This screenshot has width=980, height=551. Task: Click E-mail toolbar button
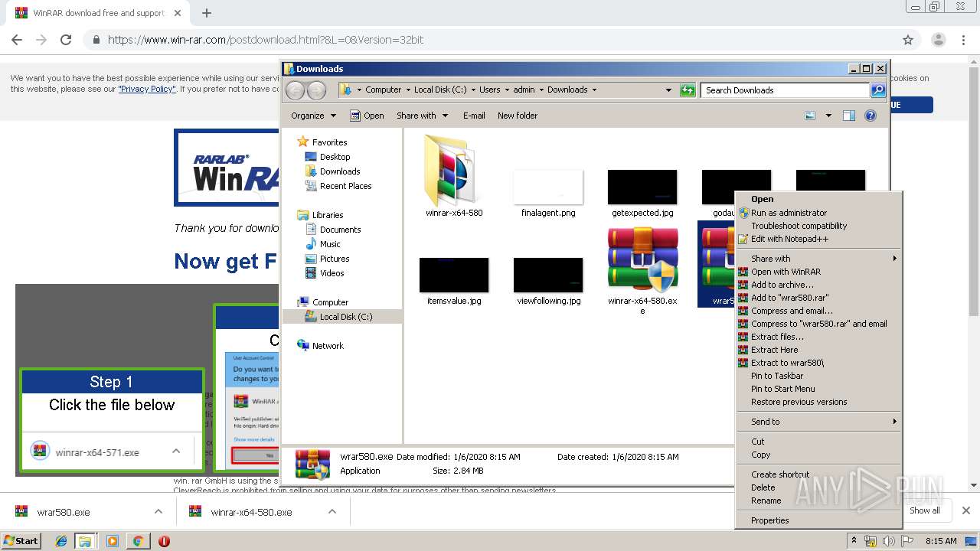point(474,116)
